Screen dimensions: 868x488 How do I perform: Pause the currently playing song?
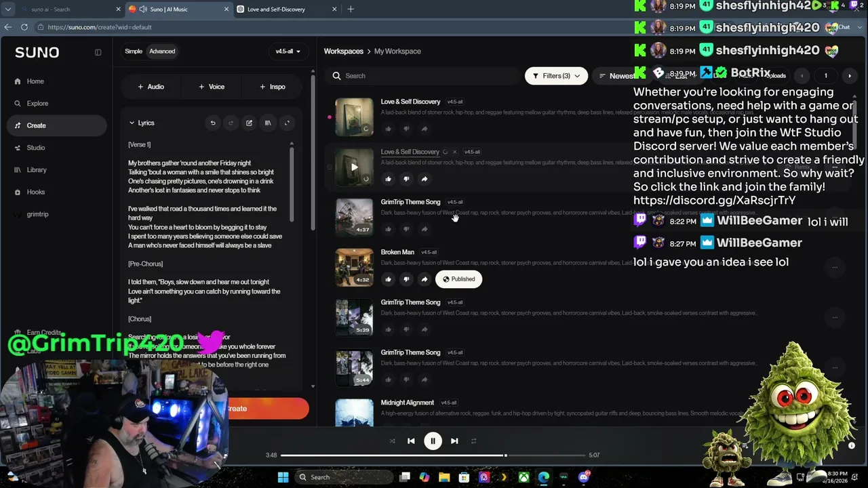433,441
